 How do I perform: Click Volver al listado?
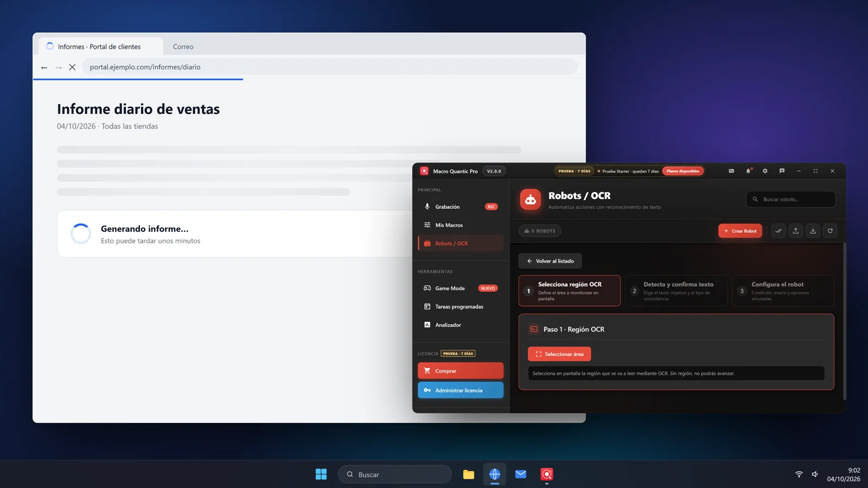point(550,261)
